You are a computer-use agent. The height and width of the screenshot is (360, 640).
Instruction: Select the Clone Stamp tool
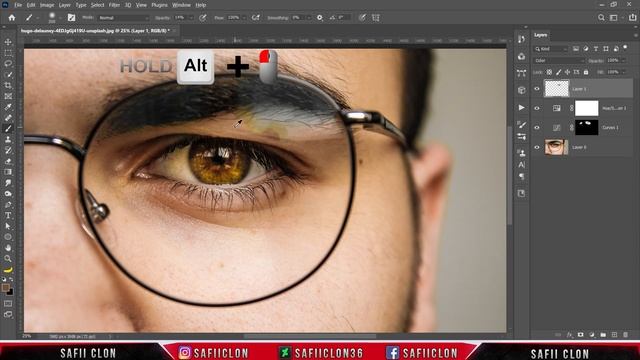tap(8, 140)
